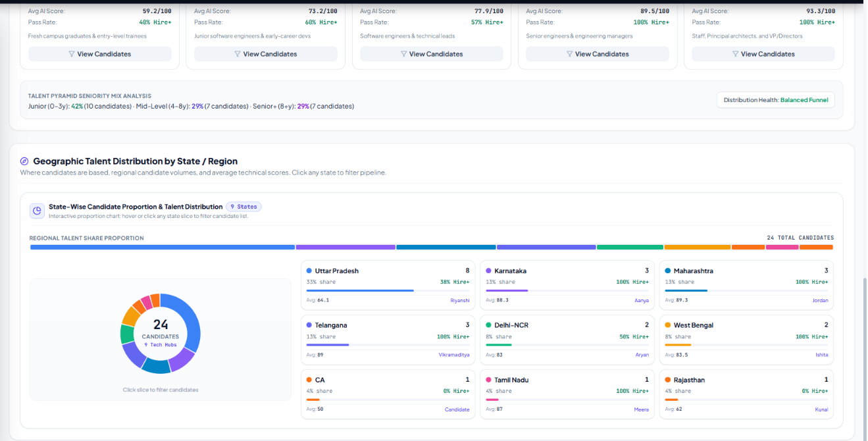This screenshot has height=441, width=868.
Task: Open Candidate link in CA card
Action: click(457, 409)
